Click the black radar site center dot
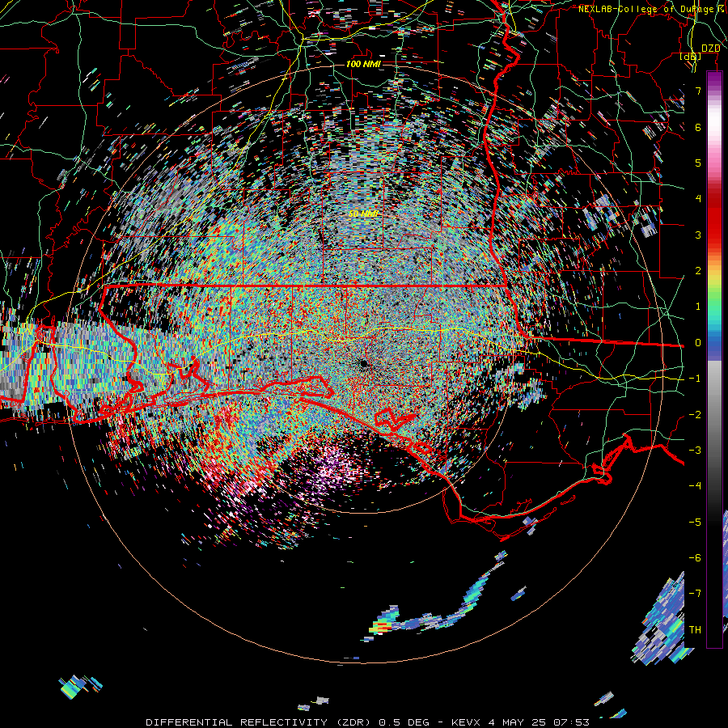Image resolution: width=728 pixels, height=728 pixels. 363,363
